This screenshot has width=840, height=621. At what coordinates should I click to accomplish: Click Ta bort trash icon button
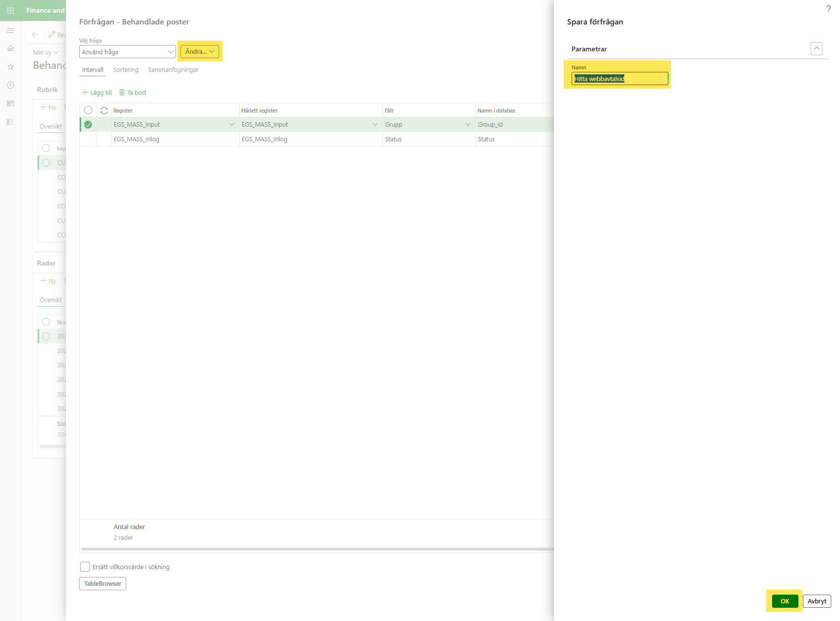pyautogui.click(x=133, y=92)
